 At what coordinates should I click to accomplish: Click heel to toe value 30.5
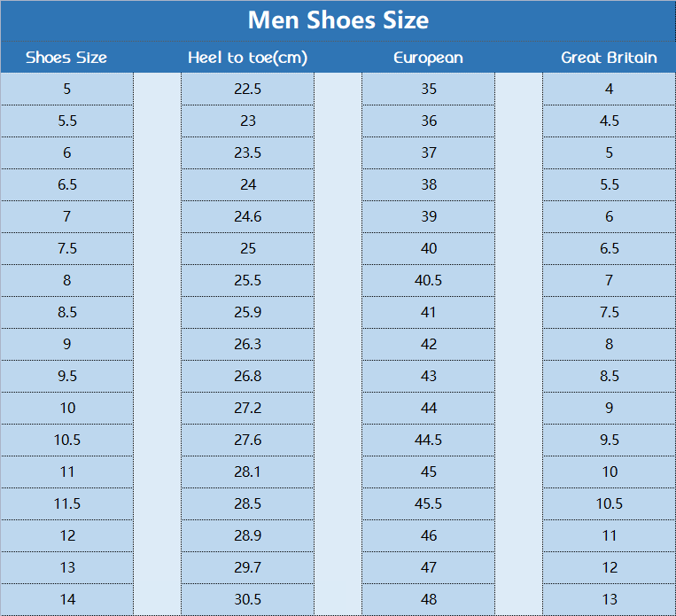click(248, 599)
